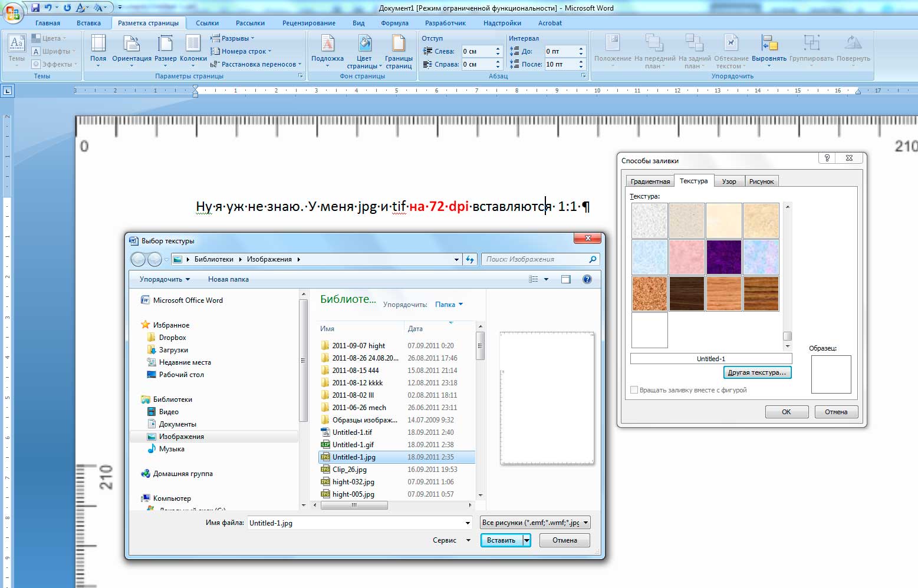The width and height of the screenshot is (918, 588).
Task: Open Папка arrange-by dropdown
Action: pos(449,305)
